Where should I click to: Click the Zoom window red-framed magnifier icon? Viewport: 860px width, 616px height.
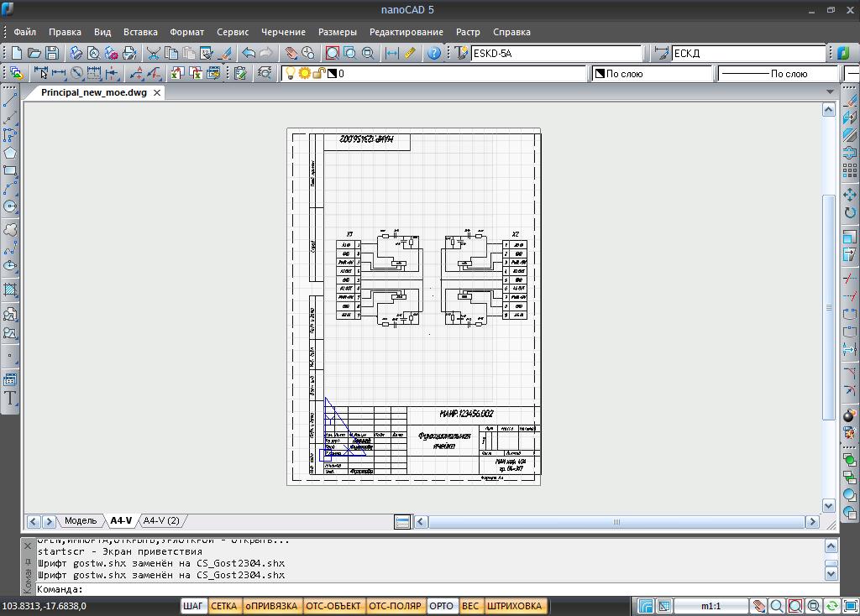333,53
